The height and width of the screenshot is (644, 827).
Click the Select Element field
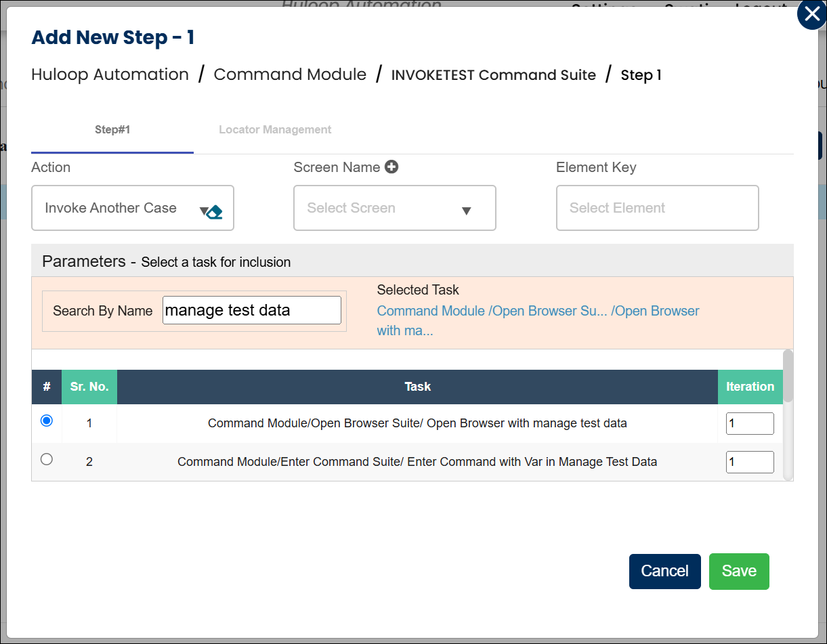point(657,209)
